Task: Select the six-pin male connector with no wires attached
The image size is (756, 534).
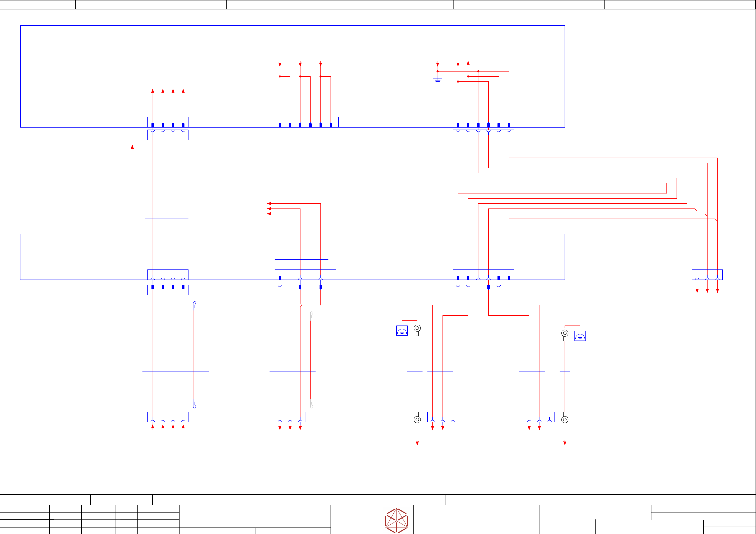Action: click(x=306, y=122)
